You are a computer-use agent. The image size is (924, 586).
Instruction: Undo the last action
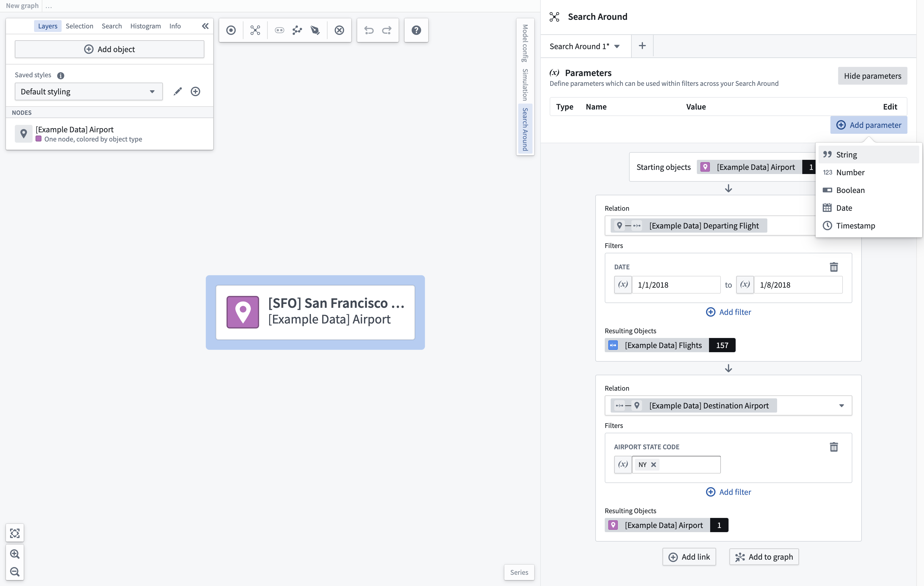(369, 30)
